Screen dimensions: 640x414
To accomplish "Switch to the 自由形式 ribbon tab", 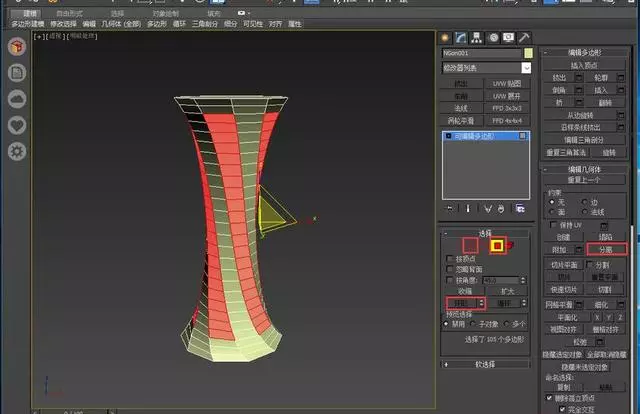I will tap(70, 13).
